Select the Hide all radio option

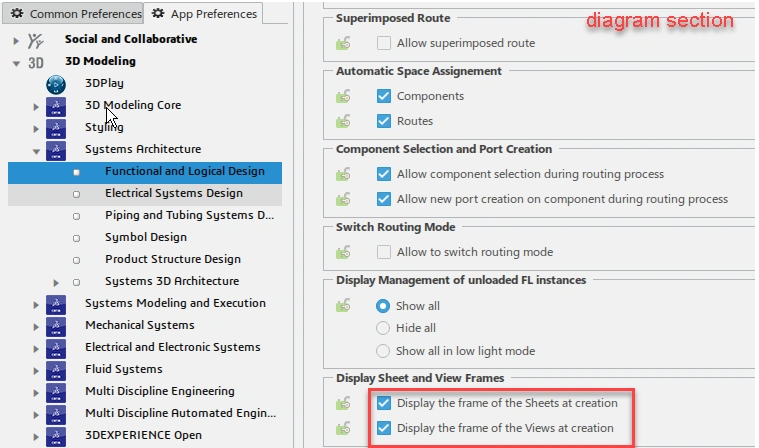[383, 328]
